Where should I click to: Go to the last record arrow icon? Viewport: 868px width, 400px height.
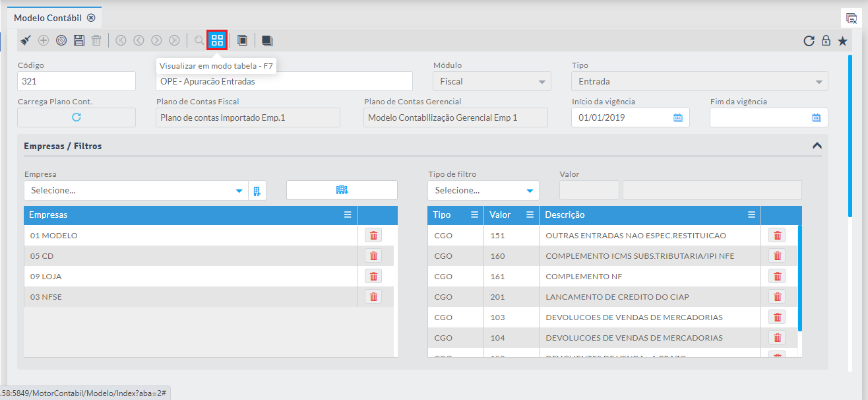pos(174,40)
